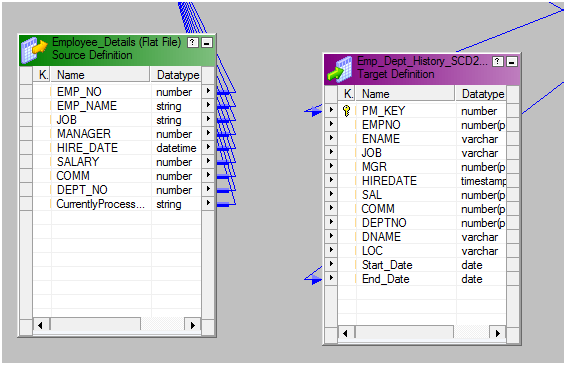Click the timestamp datatype of HIREDATE

coord(483,181)
